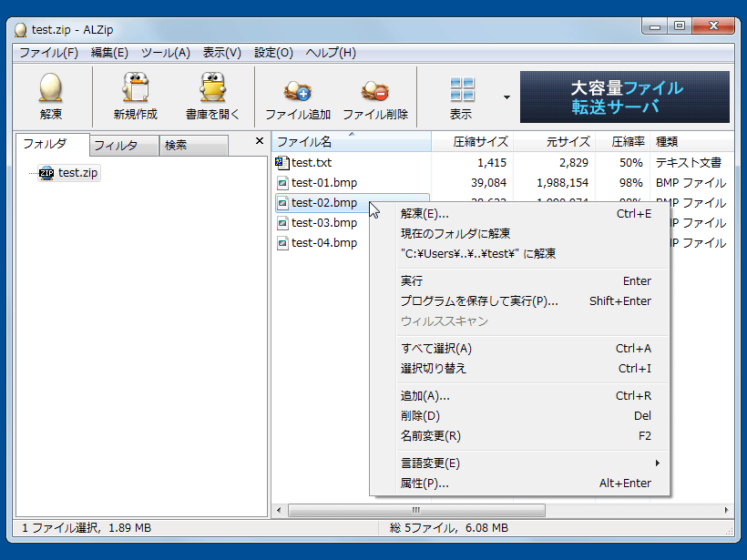
Task: Minimize the ALZip window
Action: (x=655, y=26)
